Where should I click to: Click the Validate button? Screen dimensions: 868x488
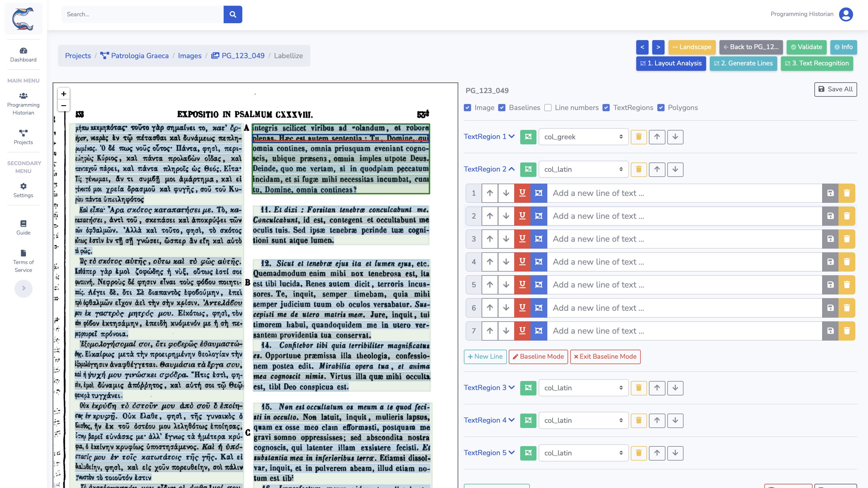pos(806,47)
